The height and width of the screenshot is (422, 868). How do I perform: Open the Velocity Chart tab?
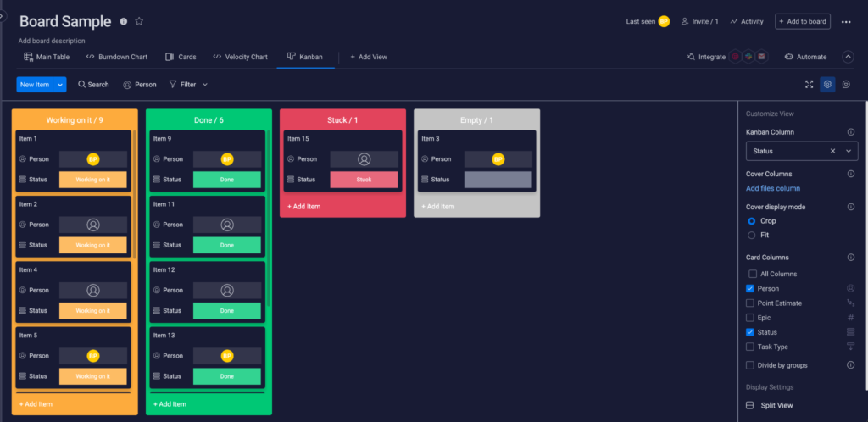point(240,57)
